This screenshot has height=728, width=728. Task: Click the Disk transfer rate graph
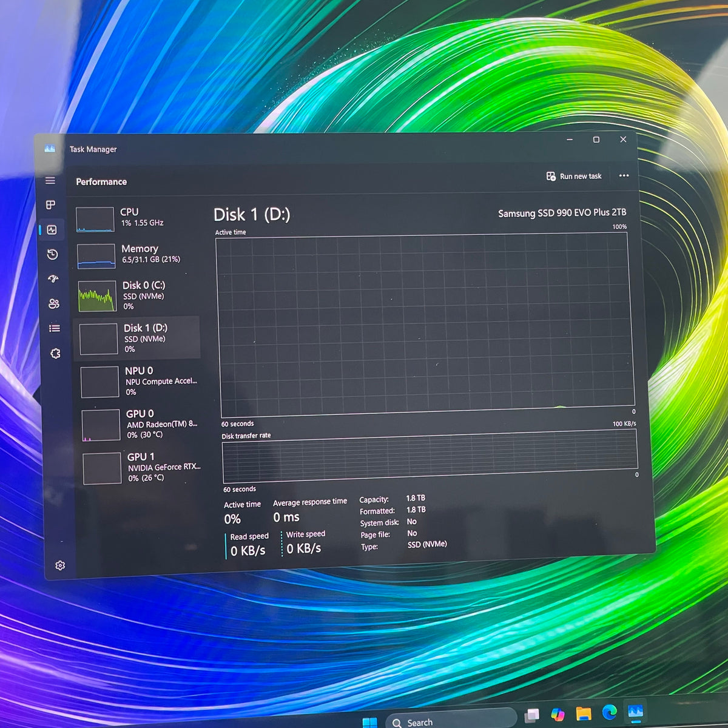coord(430,456)
